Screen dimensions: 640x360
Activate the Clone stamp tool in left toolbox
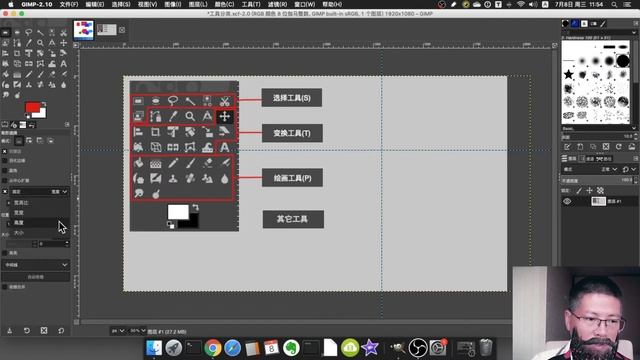point(29,85)
